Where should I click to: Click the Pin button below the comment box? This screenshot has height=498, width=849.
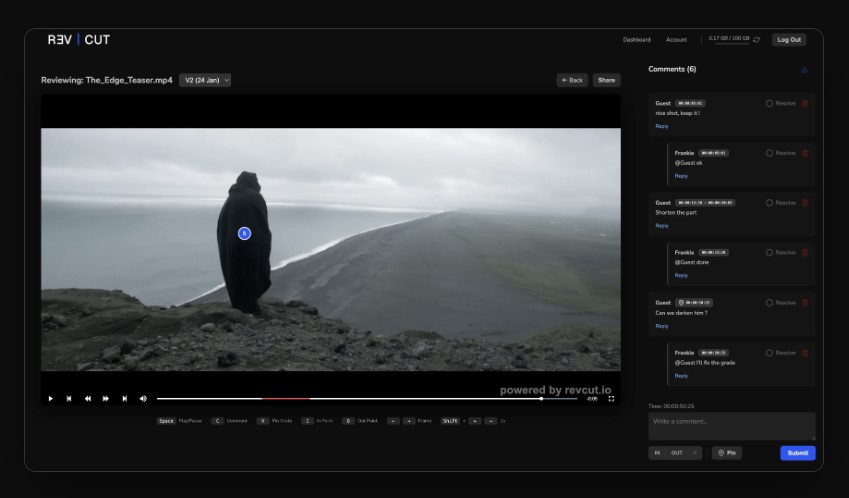(727, 453)
